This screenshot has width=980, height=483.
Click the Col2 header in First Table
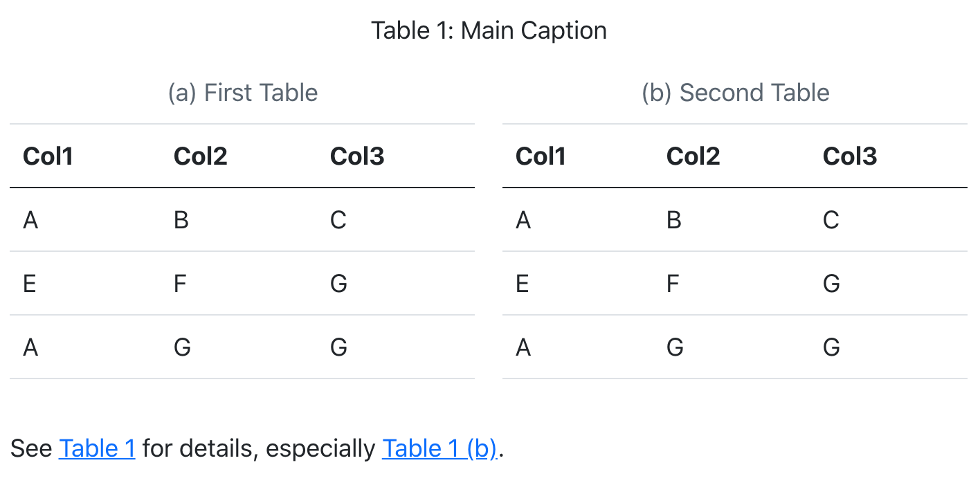click(201, 156)
